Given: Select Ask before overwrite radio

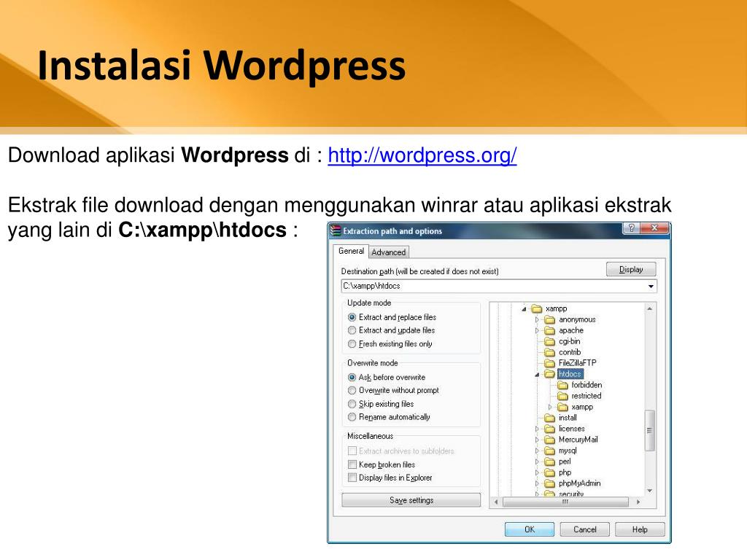Looking at the screenshot, I should pyautogui.click(x=352, y=377).
